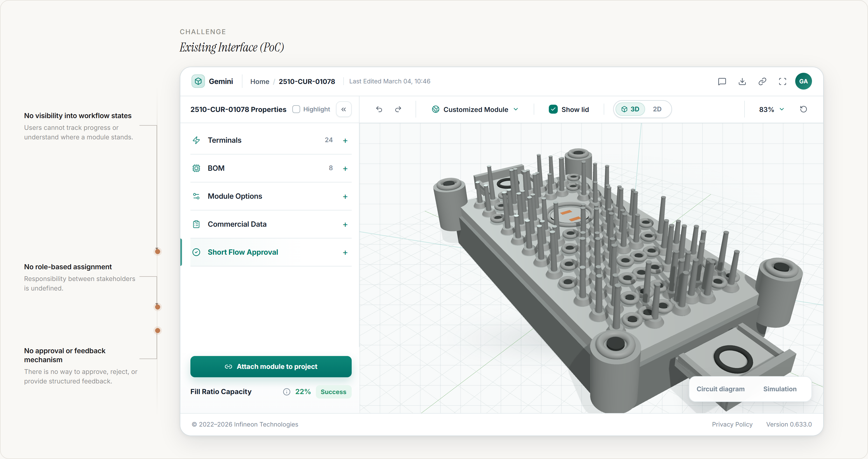Screen dimensions: 868x459
Task: Click the Last Edited March 04 timestamp
Action: [389, 81]
